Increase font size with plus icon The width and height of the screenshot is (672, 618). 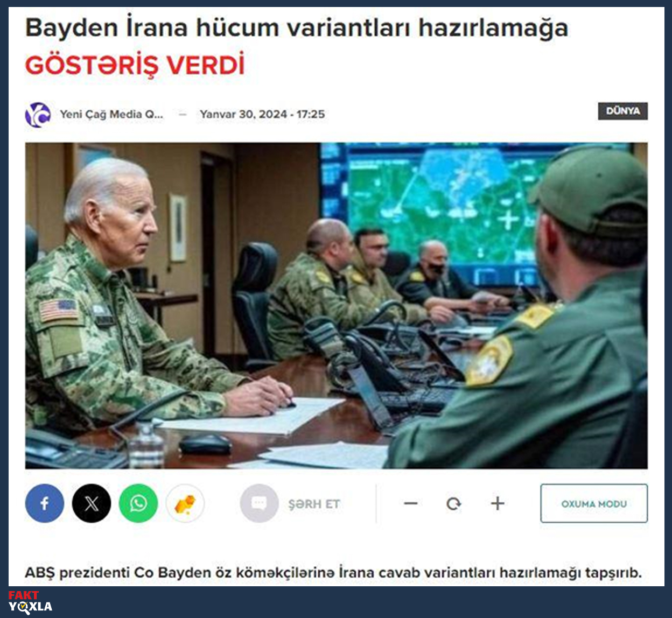[498, 503]
